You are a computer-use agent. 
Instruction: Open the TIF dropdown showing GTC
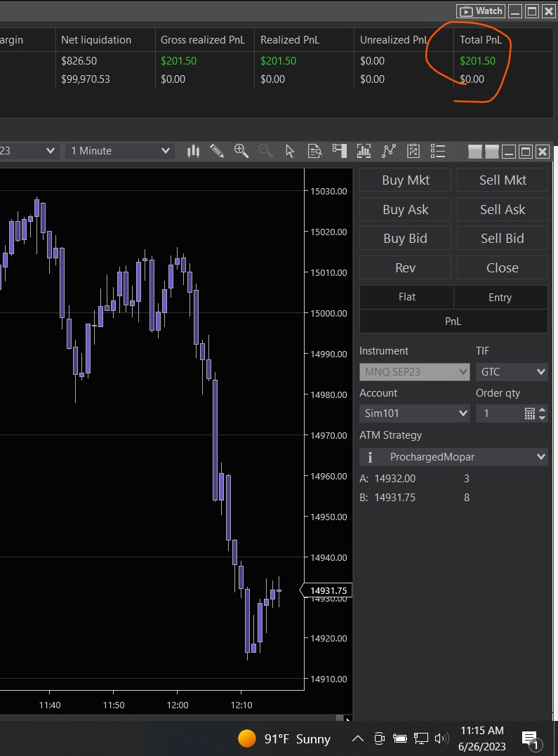coord(511,371)
